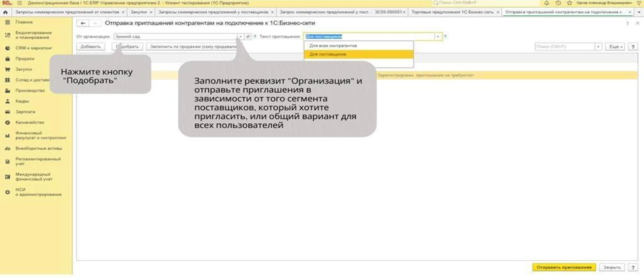Viewport: 644px width, 278px height.
Task: Focus the global search Ctrl+Shift+F field
Action: pos(487,3)
